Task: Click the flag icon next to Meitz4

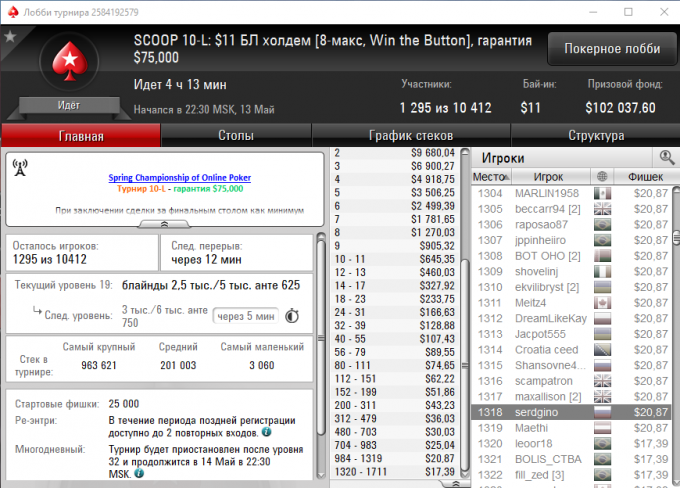Action: click(602, 303)
